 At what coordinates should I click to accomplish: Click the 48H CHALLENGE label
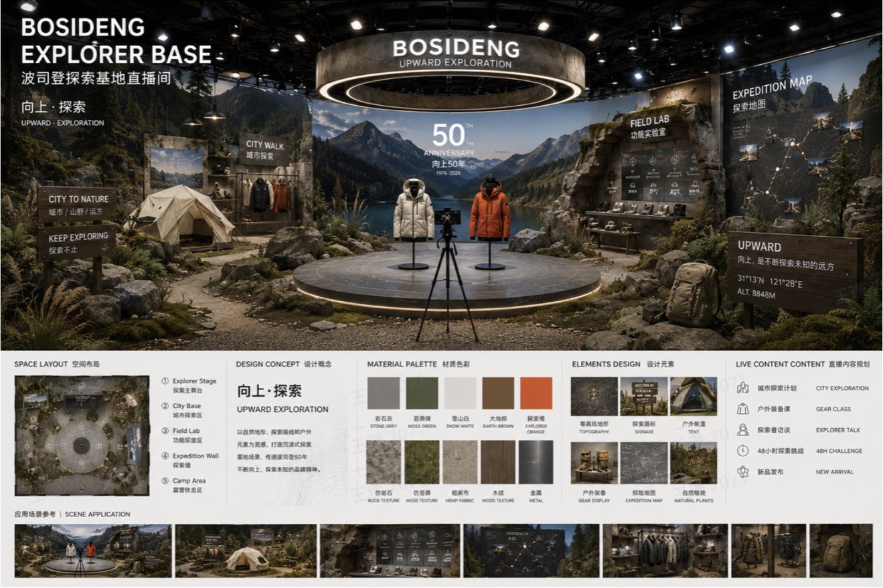[x=839, y=451]
